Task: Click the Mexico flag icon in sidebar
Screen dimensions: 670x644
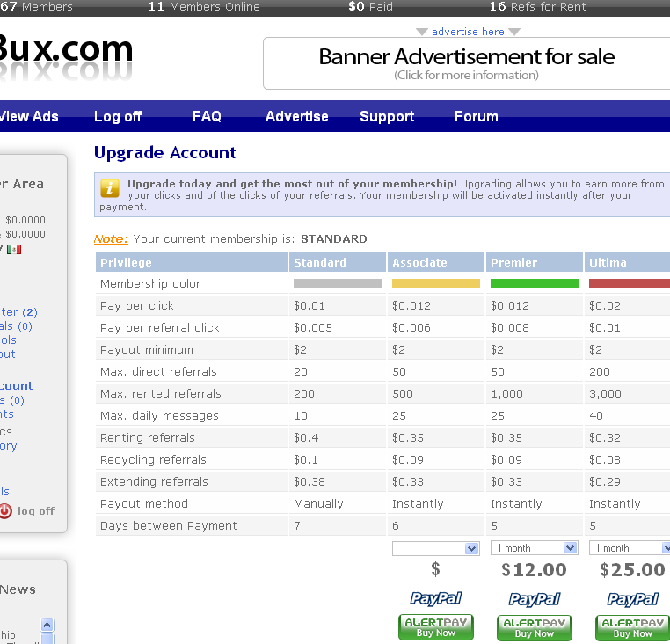Action: click(14, 249)
